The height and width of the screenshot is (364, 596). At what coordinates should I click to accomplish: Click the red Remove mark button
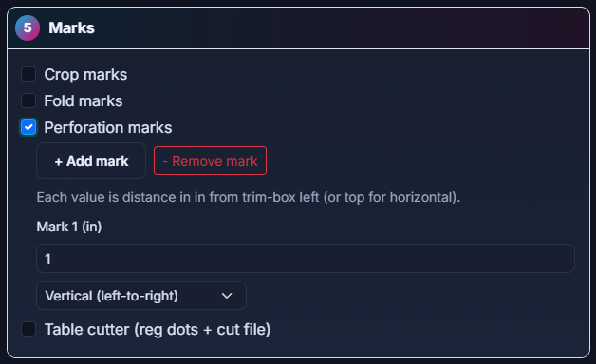(x=210, y=161)
